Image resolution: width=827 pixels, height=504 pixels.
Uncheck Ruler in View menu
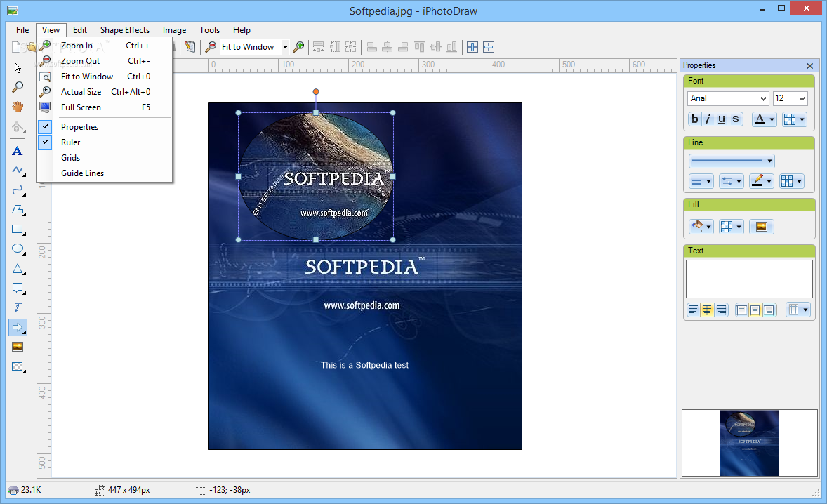tap(70, 142)
